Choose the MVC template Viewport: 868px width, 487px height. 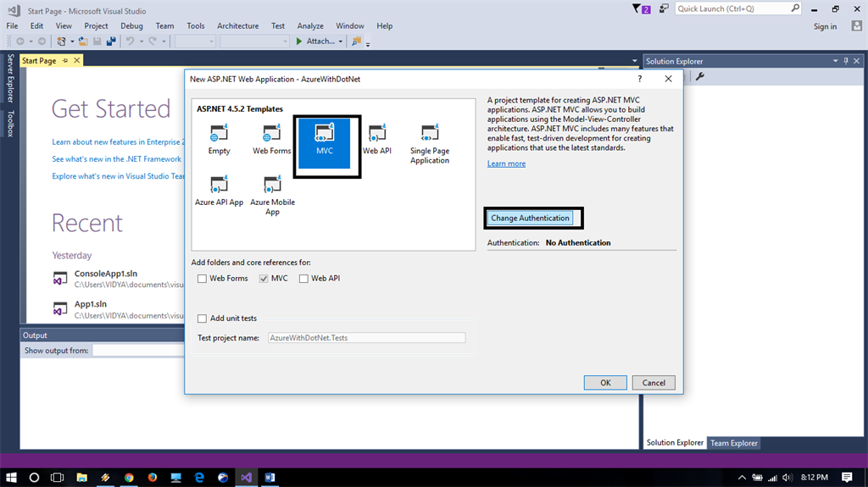pyautogui.click(x=325, y=143)
